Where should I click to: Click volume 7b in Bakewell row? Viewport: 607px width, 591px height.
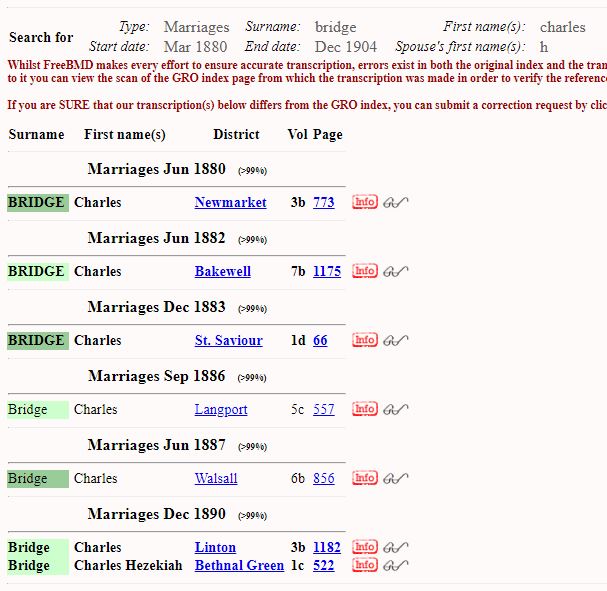(x=298, y=271)
